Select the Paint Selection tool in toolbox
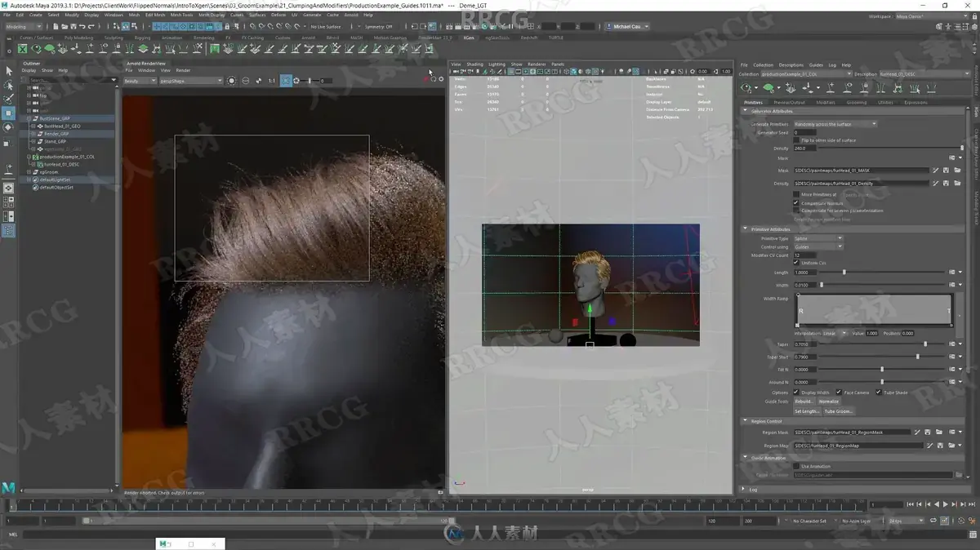980x550 pixels. [x=9, y=99]
